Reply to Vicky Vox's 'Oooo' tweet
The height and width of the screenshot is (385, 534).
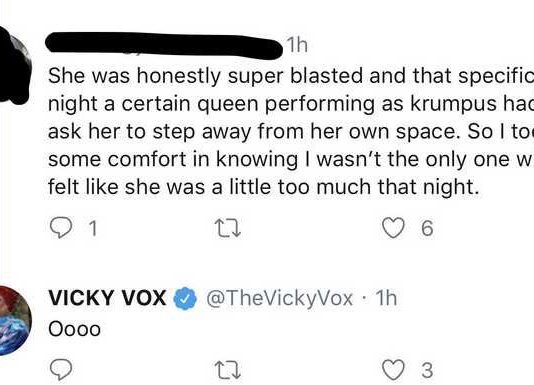click(x=61, y=370)
